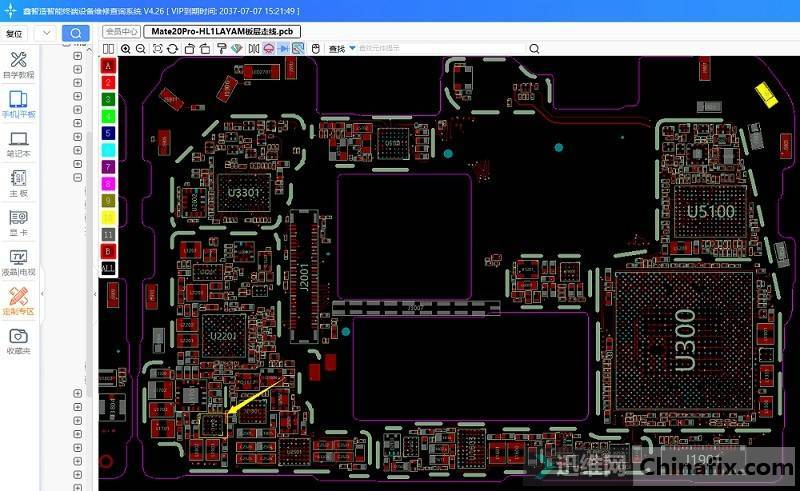800x491 pixels.
Task: Click the fit-to-window view icon
Action: click(x=157, y=48)
